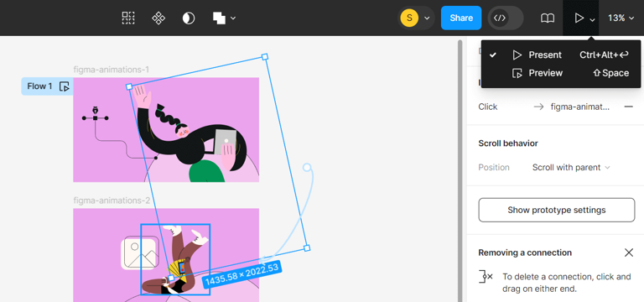Image resolution: width=644 pixels, height=302 pixels.
Task: Select Present from the play menu
Action: (561, 55)
